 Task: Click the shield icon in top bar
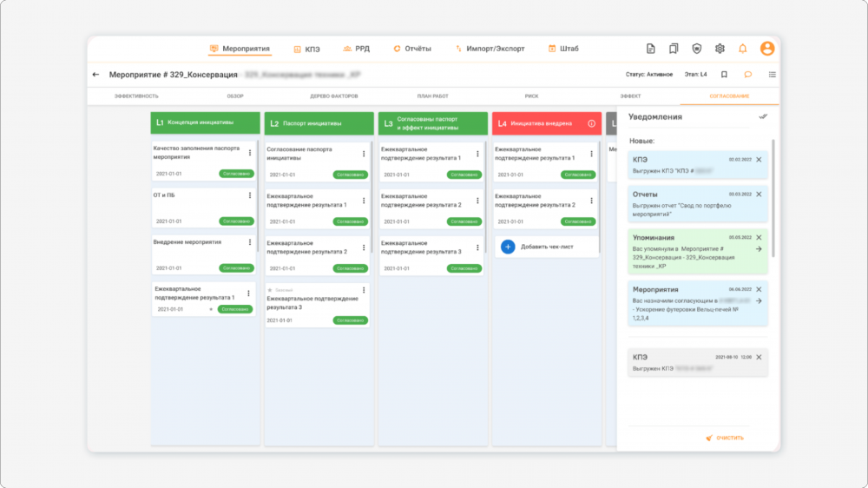click(696, 49)
